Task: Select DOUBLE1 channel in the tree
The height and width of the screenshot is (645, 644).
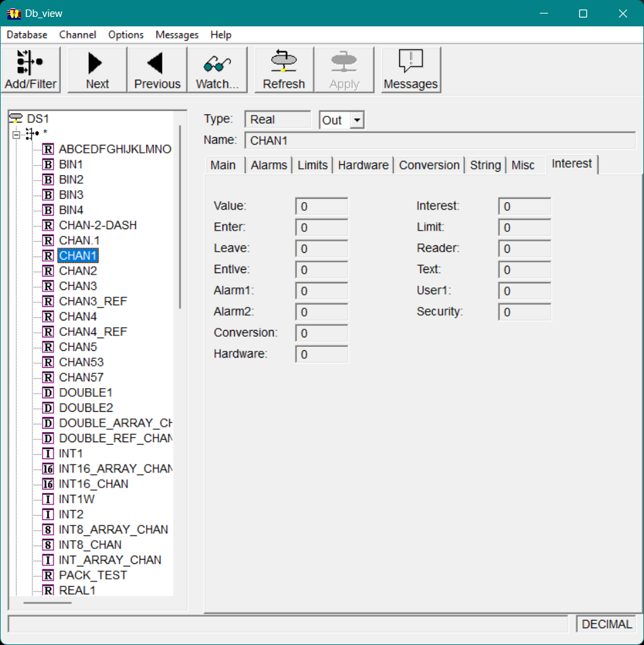Action: (85, 392)
